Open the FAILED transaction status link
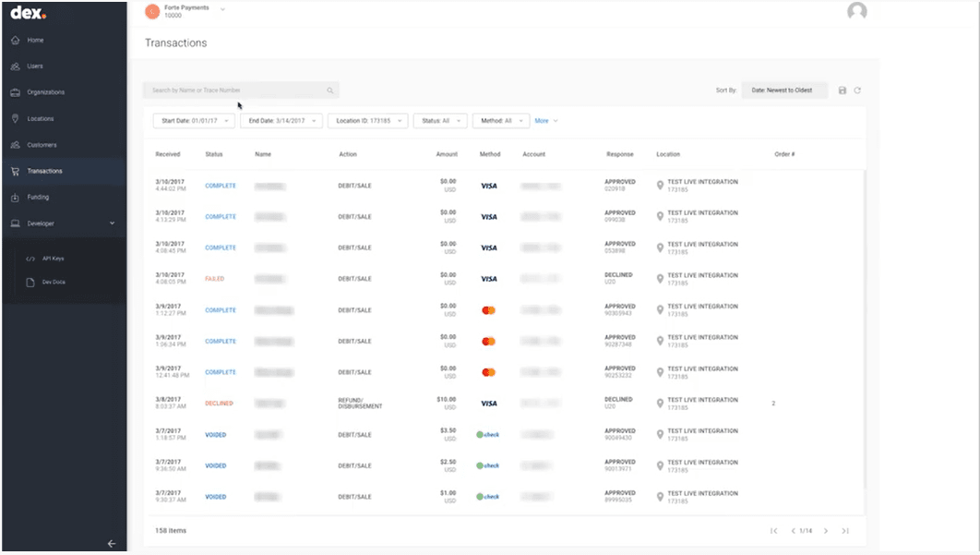The width and height of the screenshot is (980, 555). 214,279
